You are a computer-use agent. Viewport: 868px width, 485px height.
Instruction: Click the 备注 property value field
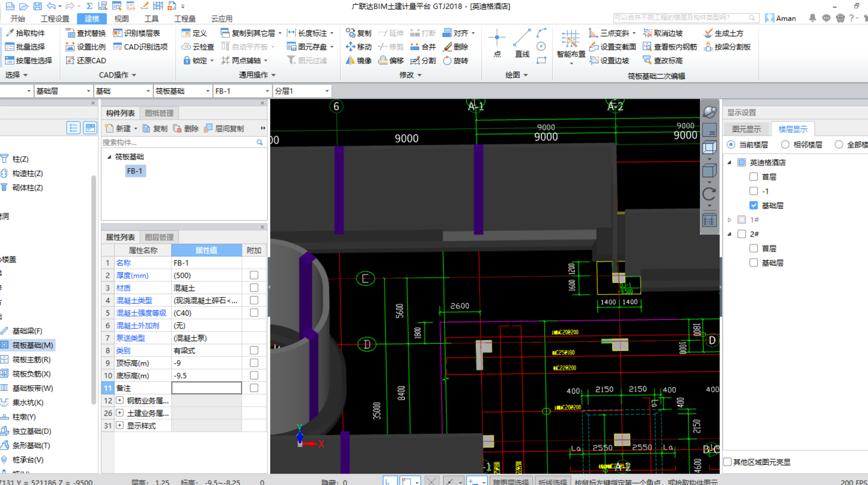(x=207, y=388)
